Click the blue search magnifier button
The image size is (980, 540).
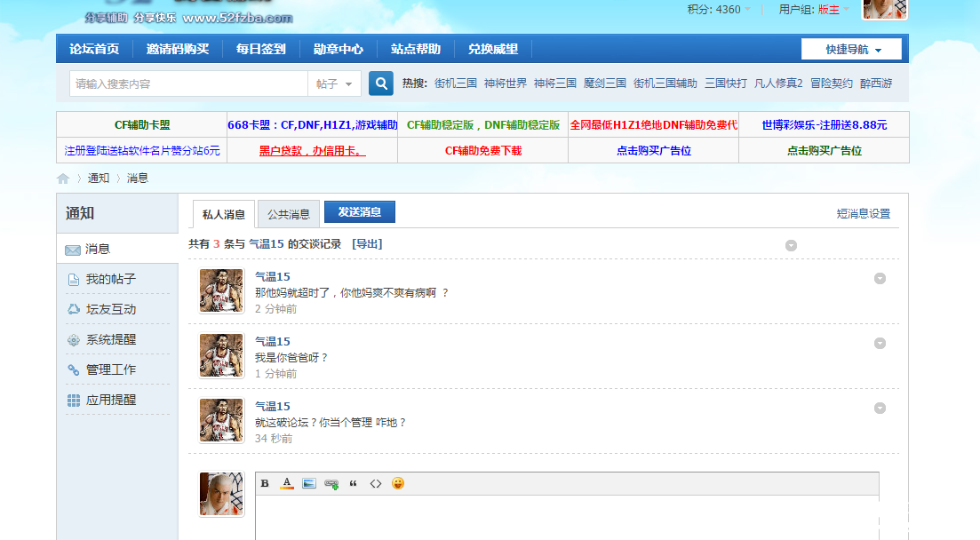click(x=380, y=83)
